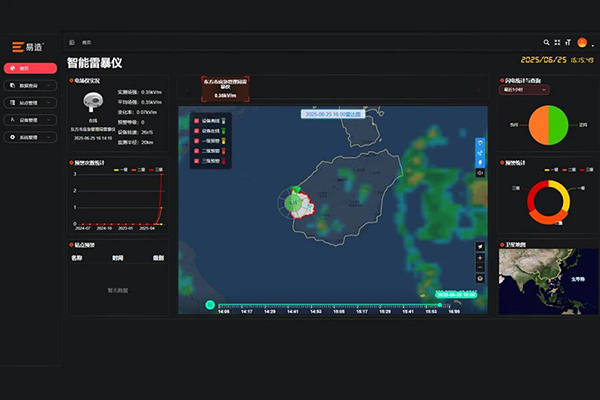Uncheck the 一级预警 legend checkbox
This screenshot has height=400, width=600.
196,141
